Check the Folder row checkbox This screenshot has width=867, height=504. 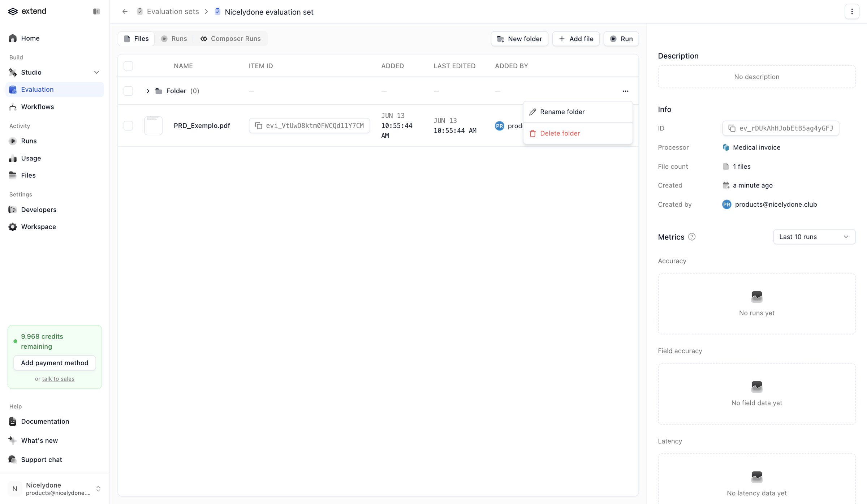click(128, 91)
